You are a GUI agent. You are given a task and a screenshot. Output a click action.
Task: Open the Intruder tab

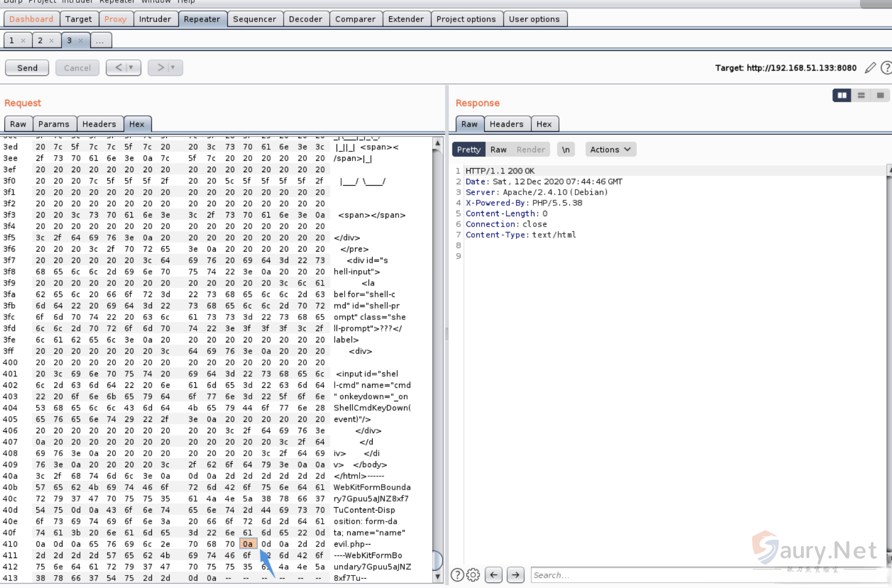coord(155,19)
